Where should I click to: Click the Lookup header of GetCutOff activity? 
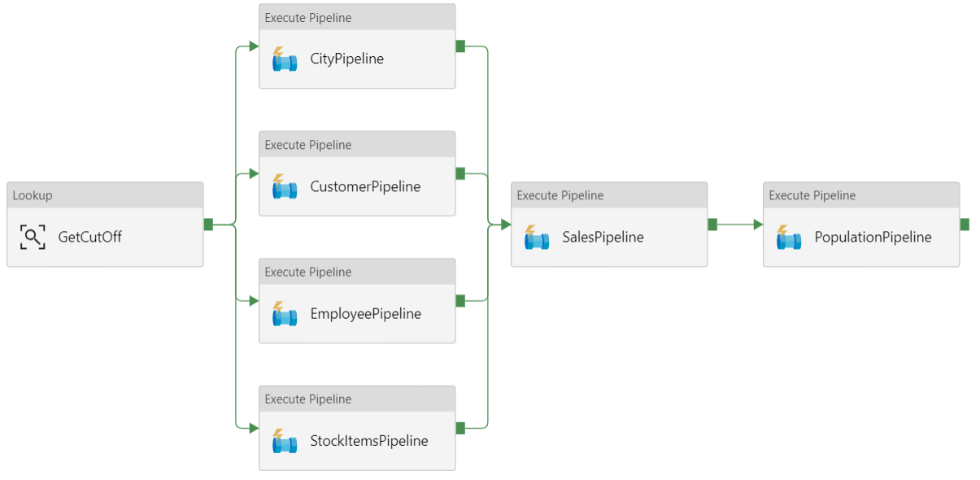pos(105,195)
